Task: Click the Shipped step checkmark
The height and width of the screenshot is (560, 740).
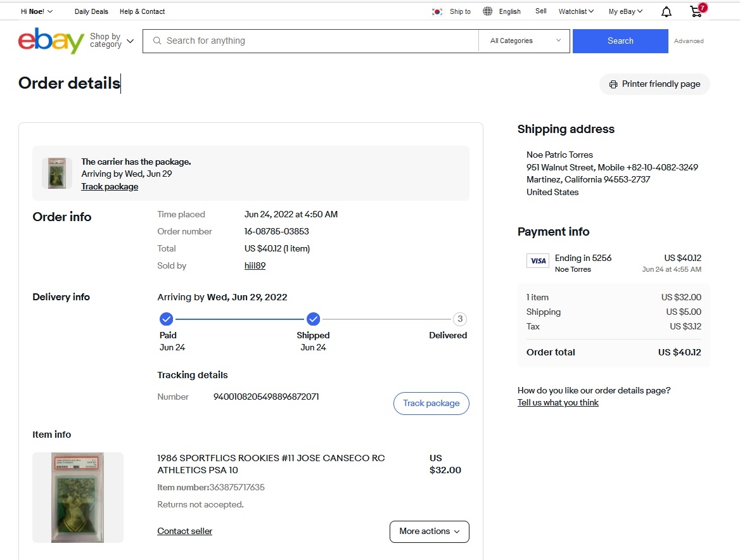Action: coord(314,319)
